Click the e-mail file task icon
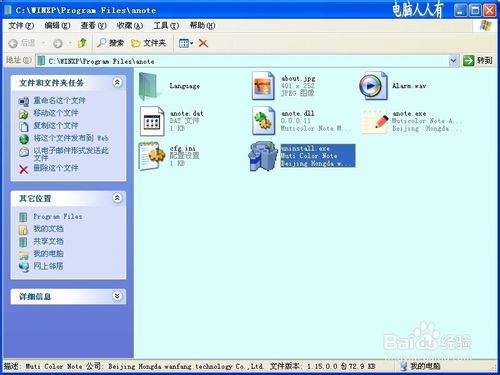This screenshot has height=375, width=500. 23,152
